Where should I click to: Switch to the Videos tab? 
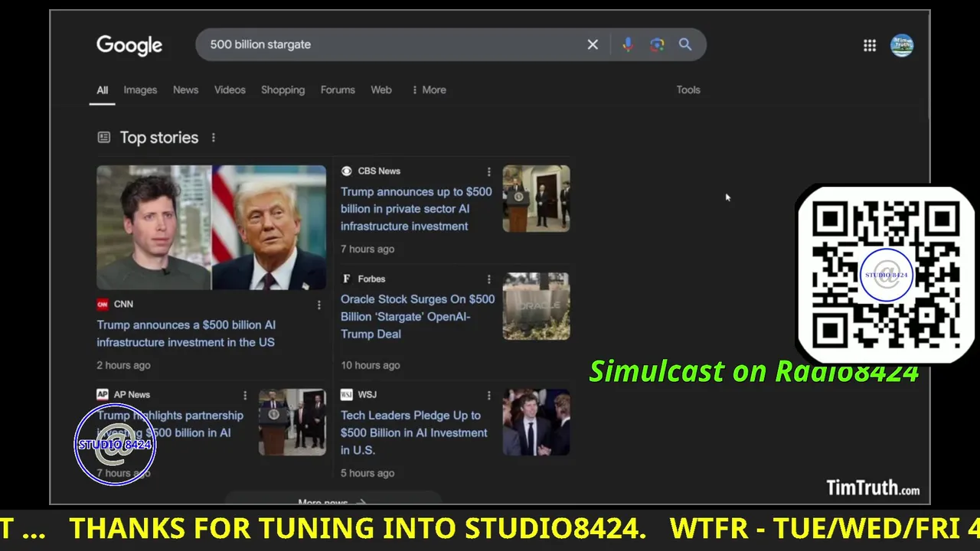(x=230, y=90)
